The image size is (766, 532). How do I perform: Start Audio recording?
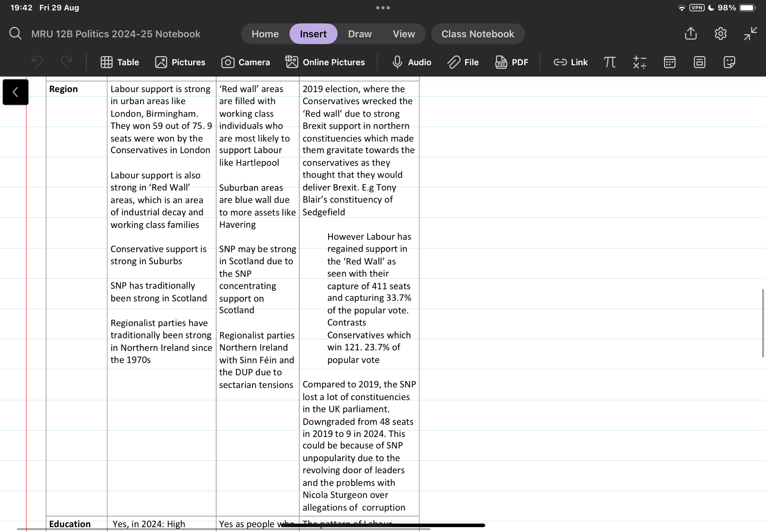coord(412,62)
